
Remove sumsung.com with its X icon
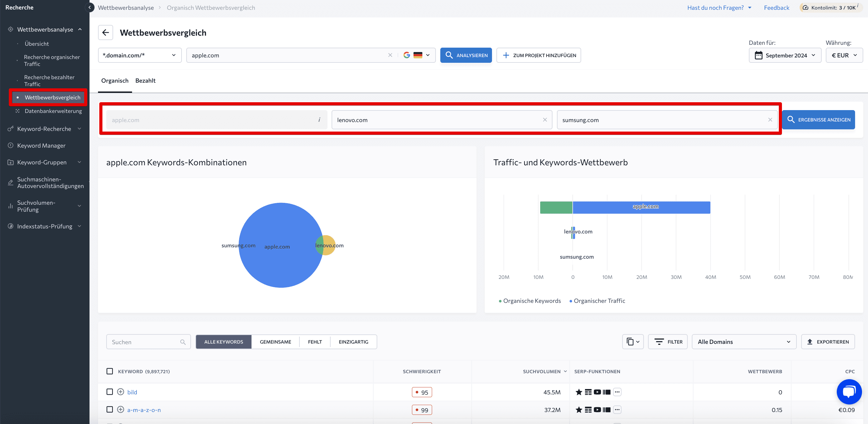770,120
